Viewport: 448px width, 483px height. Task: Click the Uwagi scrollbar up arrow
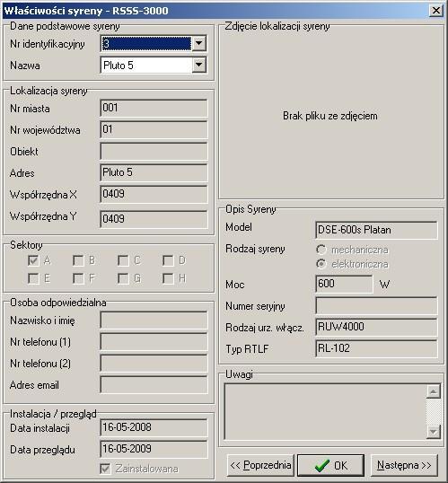434,391
